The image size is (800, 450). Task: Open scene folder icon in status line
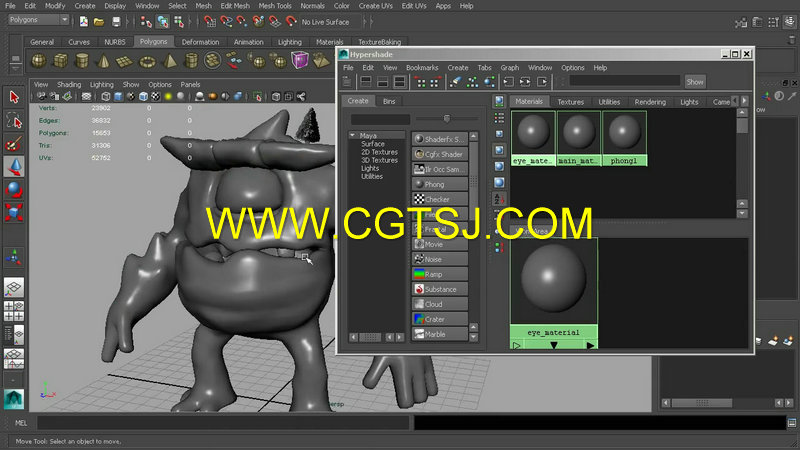click(99, 21)
